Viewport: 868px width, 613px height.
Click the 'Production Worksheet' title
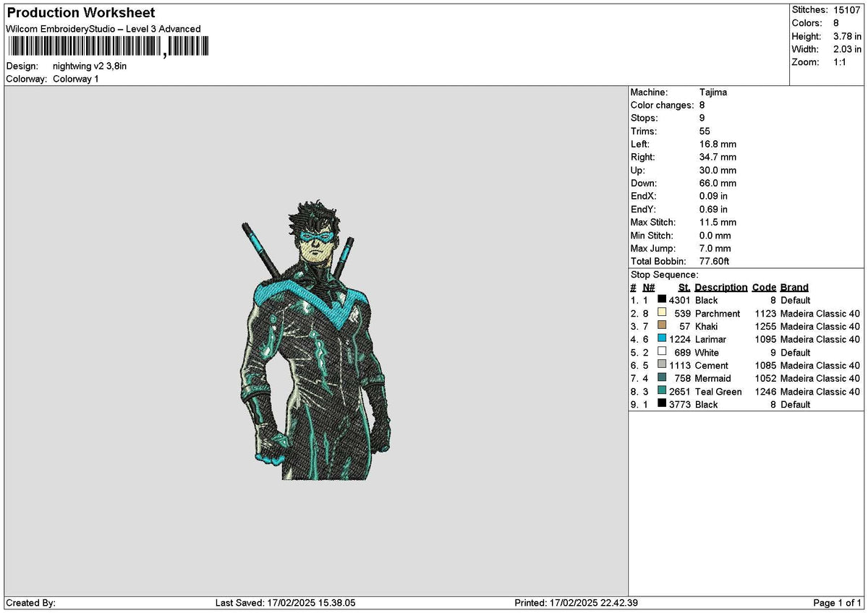(x=80, y=13)
